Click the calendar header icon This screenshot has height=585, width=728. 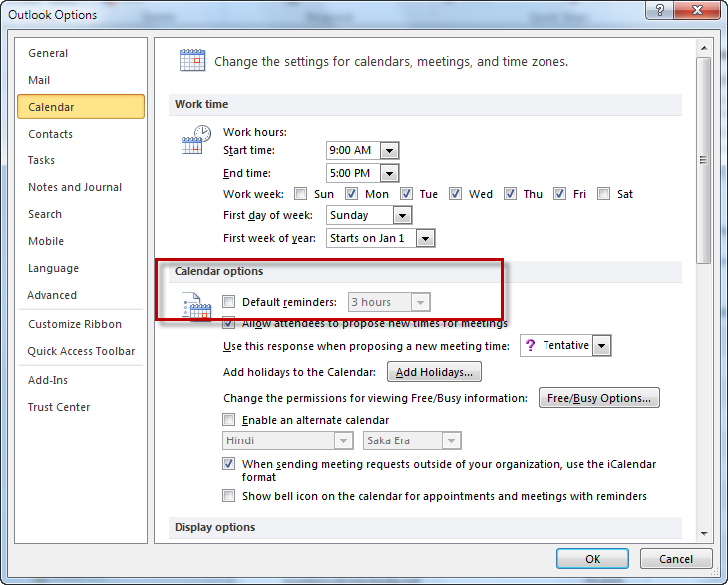click(192, 60)
